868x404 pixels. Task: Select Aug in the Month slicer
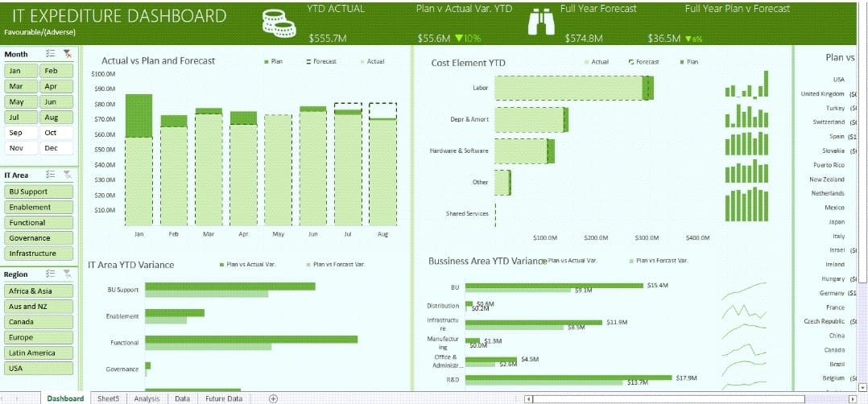pos(56,117)
